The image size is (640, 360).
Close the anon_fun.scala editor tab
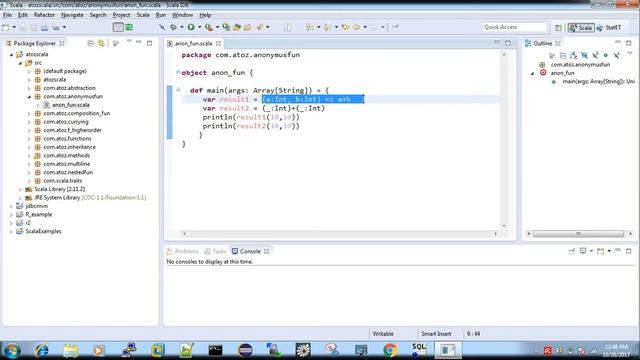[218, 43]
